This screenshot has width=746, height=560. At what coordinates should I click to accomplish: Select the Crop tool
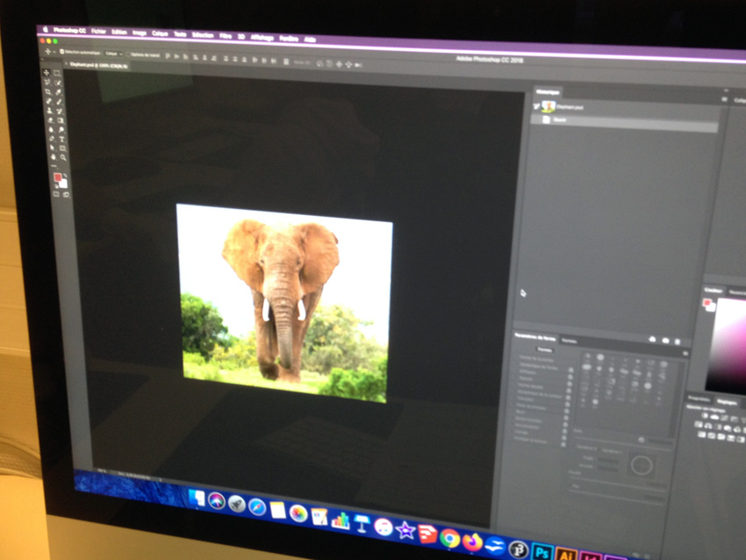(x=47, y=91)
